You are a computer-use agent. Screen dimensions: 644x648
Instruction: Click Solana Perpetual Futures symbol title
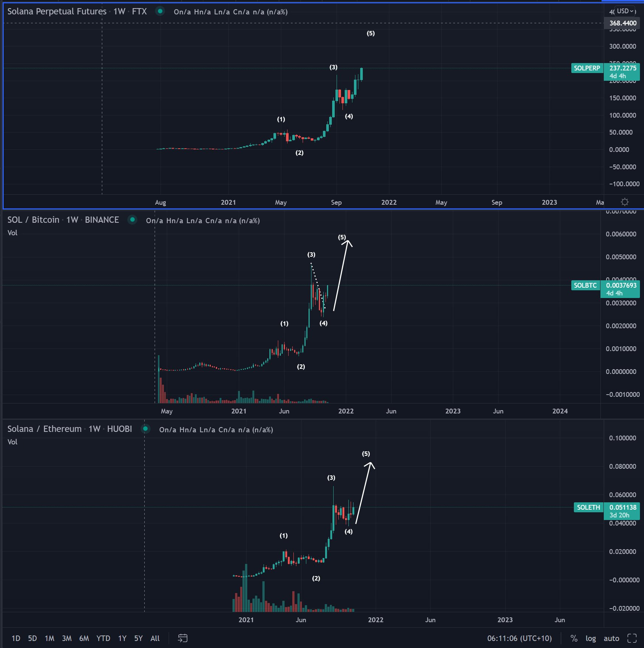point(57,11)
